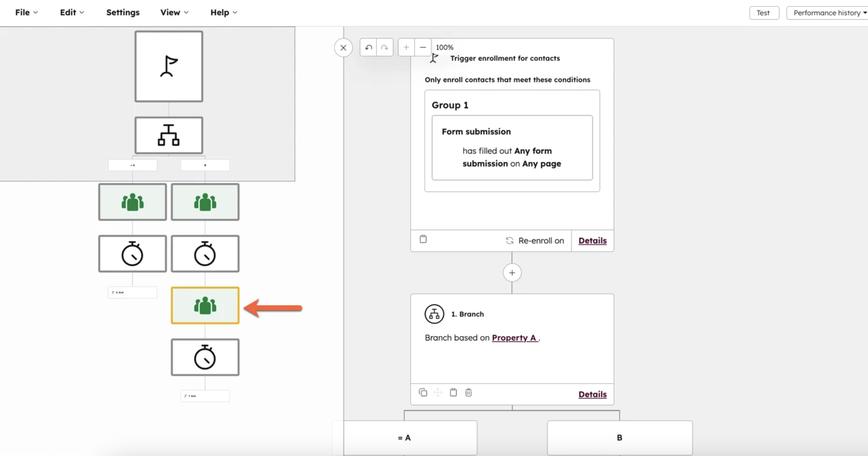
Task: Close the minimap panel with X
Action: pos(343,48)
